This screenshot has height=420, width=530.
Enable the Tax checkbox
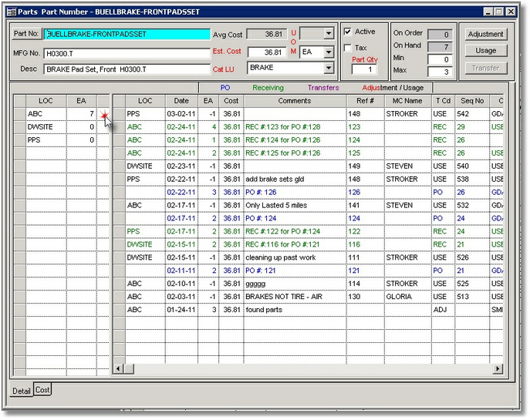(348, 48)
